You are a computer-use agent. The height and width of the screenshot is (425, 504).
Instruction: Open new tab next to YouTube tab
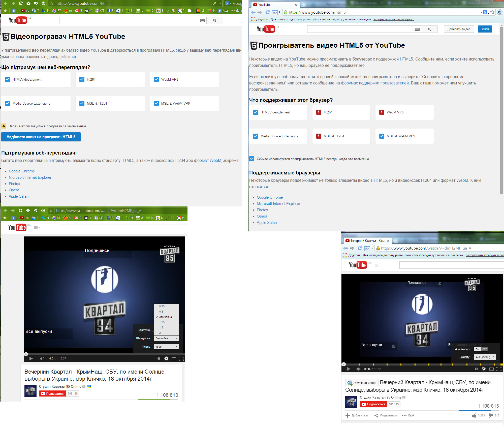(303, 5)
